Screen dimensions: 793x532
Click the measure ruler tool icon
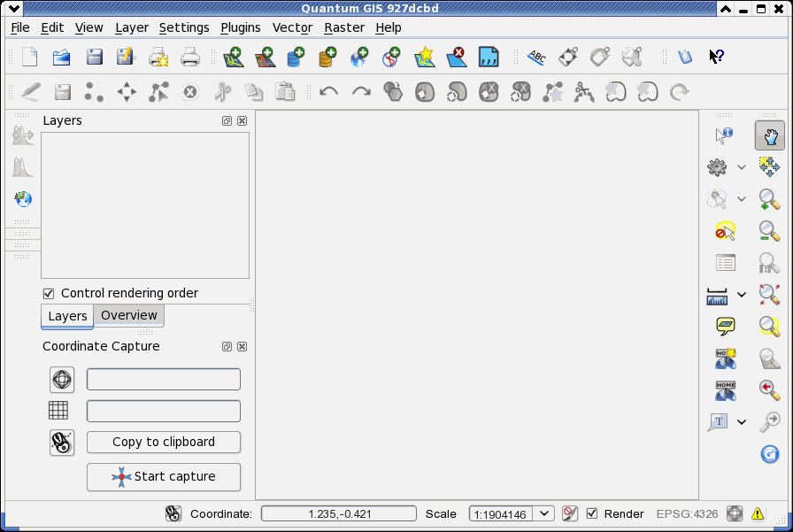717,297
